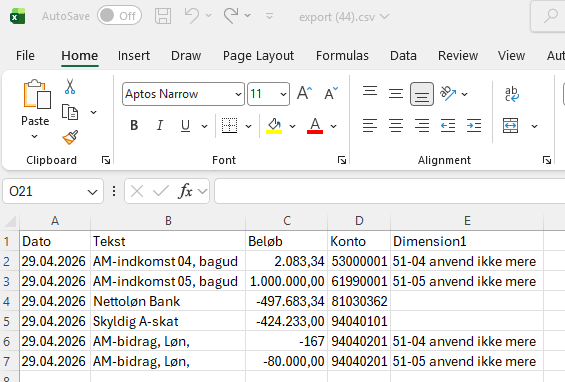
Task: Open the Draw tab
Action: 186,56
